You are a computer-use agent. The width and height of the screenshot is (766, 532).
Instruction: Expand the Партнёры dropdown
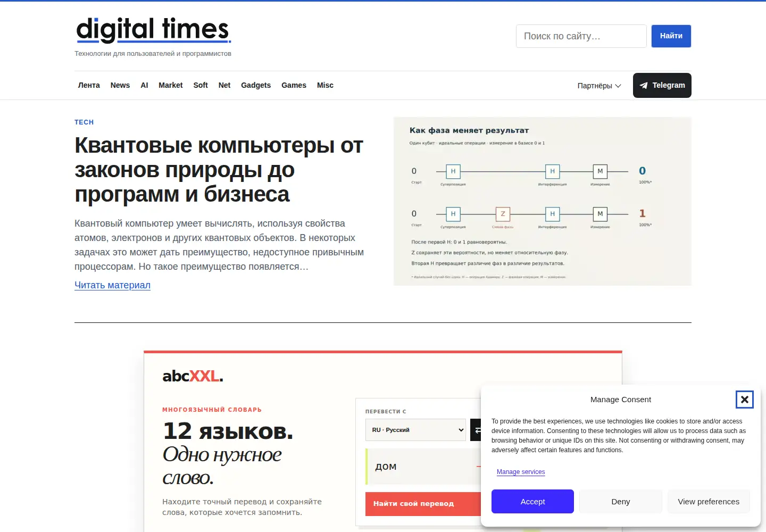point(599,86)
